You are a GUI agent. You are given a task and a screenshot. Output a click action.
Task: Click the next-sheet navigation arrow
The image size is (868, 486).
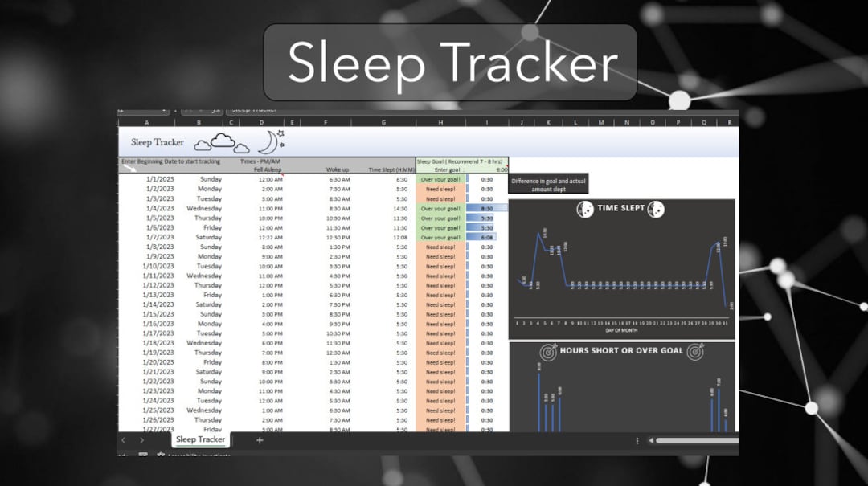click(x=142, y=440)
